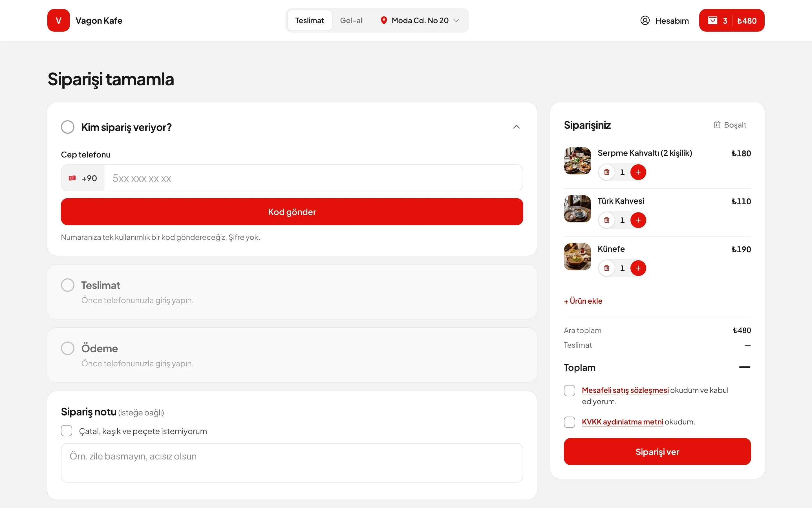The height and width of the screenshot is (508, 812).
Task: Select the Ödeme step circle
Action: coord(67,348)
